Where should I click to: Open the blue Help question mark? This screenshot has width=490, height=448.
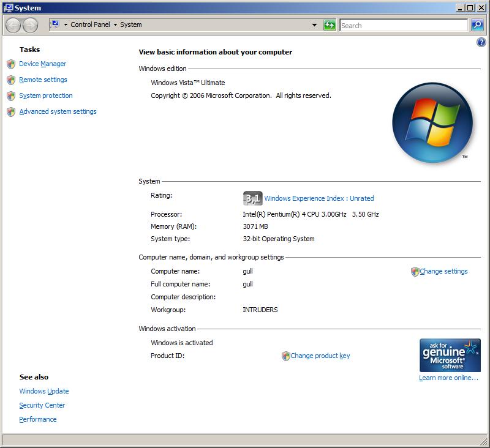click(x=481, y=42)
